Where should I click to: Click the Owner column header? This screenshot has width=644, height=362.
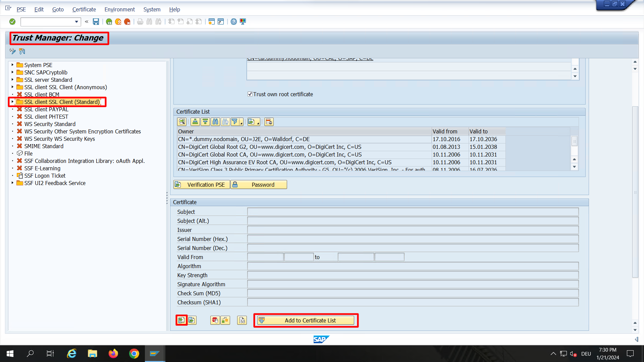tap(304, 131)
